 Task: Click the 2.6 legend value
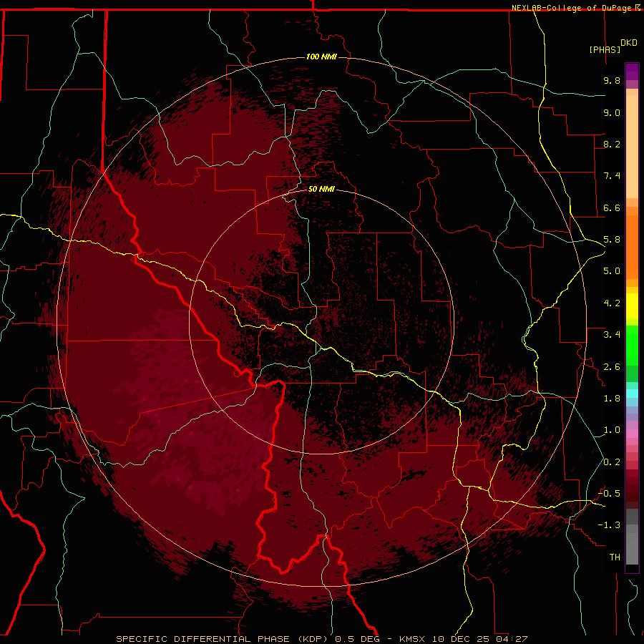[612, 367]
